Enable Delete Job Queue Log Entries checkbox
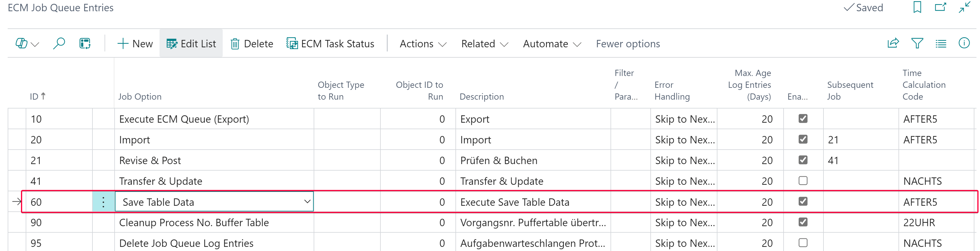 [x=803, y=243]
